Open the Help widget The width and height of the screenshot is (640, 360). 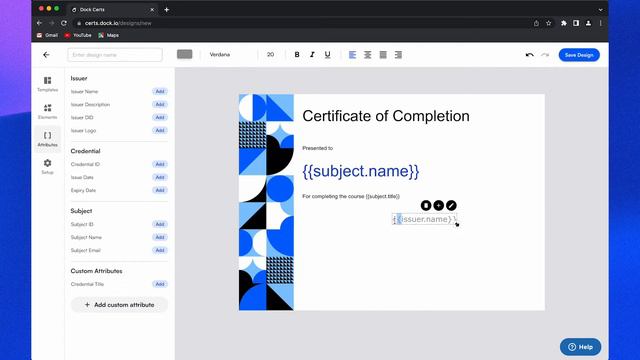(580, 347)
